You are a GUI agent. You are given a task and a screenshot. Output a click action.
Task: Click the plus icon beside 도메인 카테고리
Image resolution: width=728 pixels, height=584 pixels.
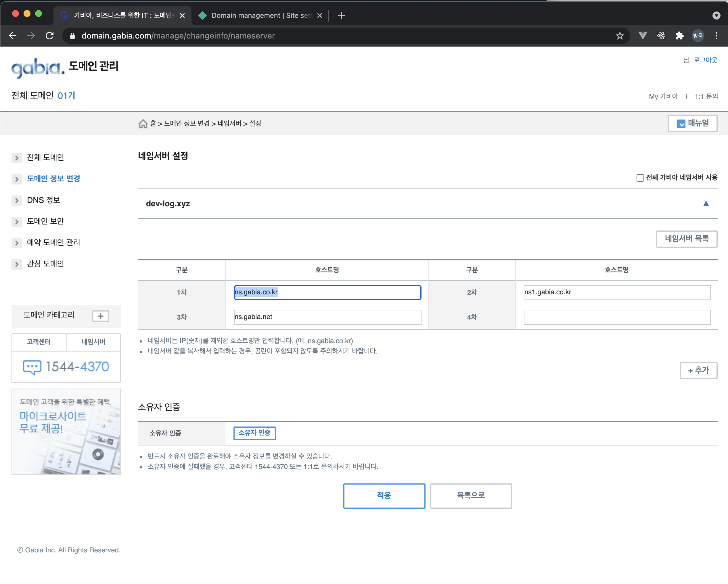tap(100, 316)
